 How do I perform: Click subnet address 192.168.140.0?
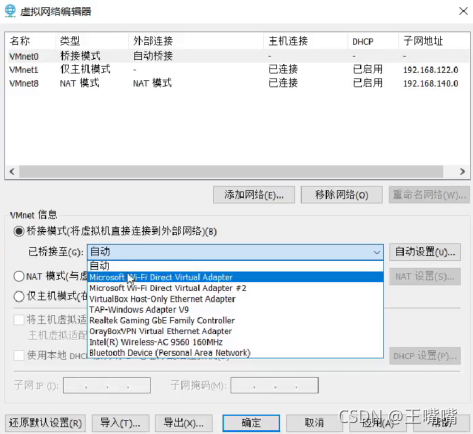[431, 83]
